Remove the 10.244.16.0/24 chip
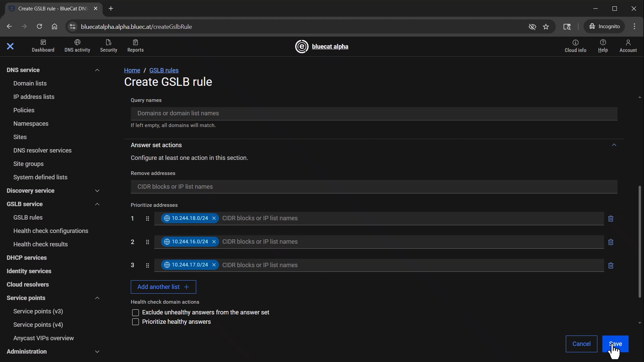The width and height of the screenshot is (644, 362). (x=214, y=242)
